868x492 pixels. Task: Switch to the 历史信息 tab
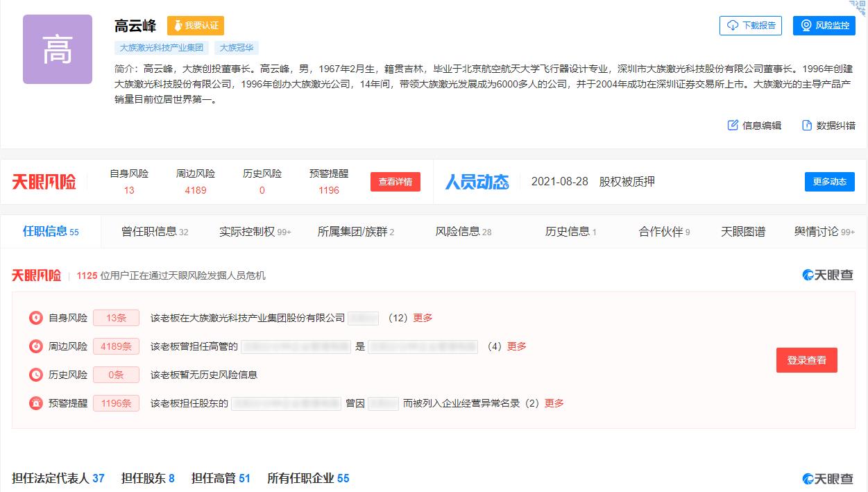coord(571,232)
